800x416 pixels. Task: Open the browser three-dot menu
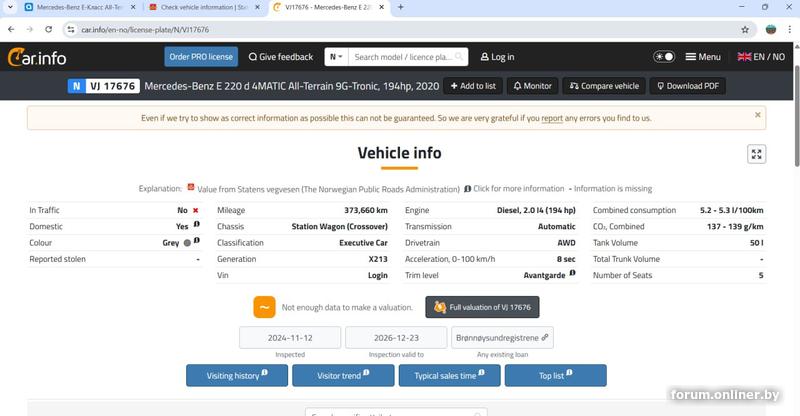pos(789,30)
